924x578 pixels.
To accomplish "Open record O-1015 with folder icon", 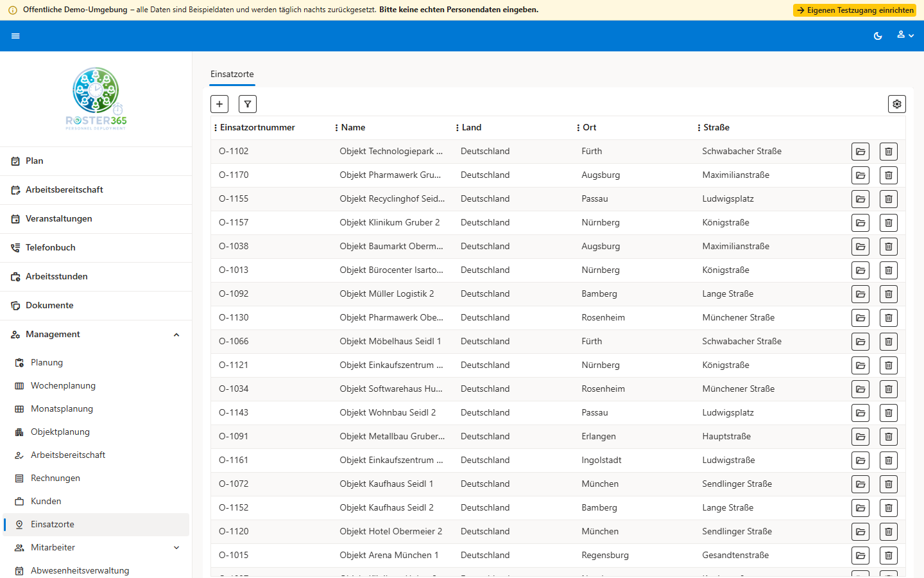I will 860,556.
